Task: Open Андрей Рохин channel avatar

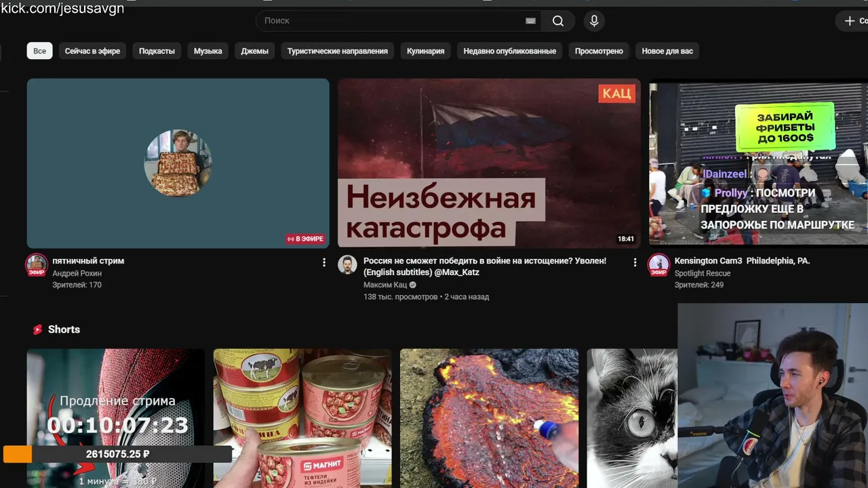Action: click(x=37, y=265)
